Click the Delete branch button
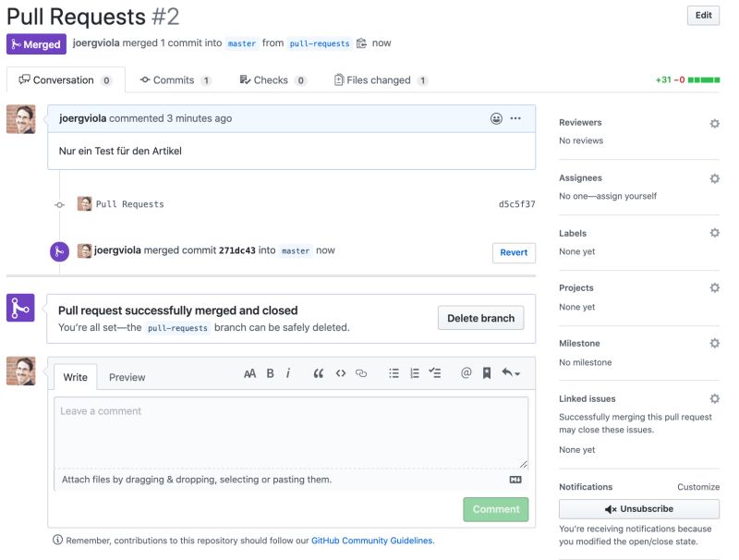Screen dimensions: 739x560 (x=480, y=318)
